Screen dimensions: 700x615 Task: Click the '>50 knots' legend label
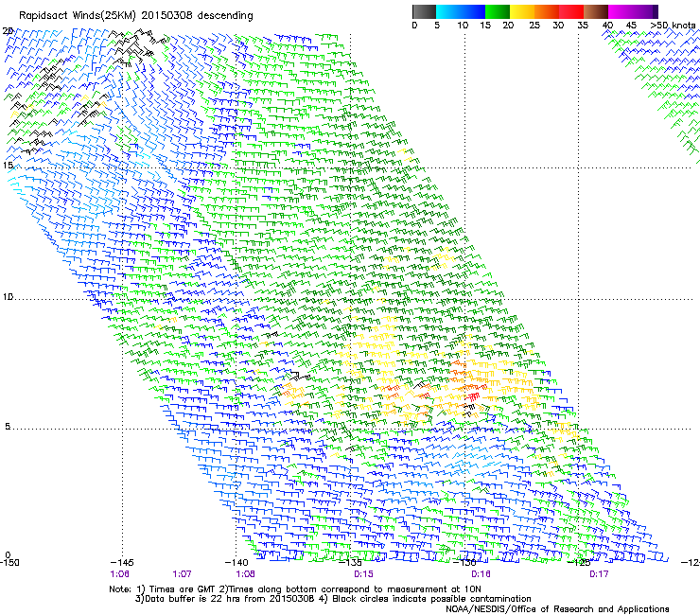[673, 26]
